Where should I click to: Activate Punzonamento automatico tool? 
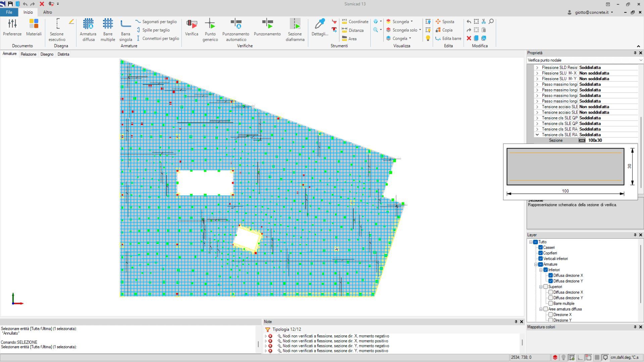(x=236, y=29)
